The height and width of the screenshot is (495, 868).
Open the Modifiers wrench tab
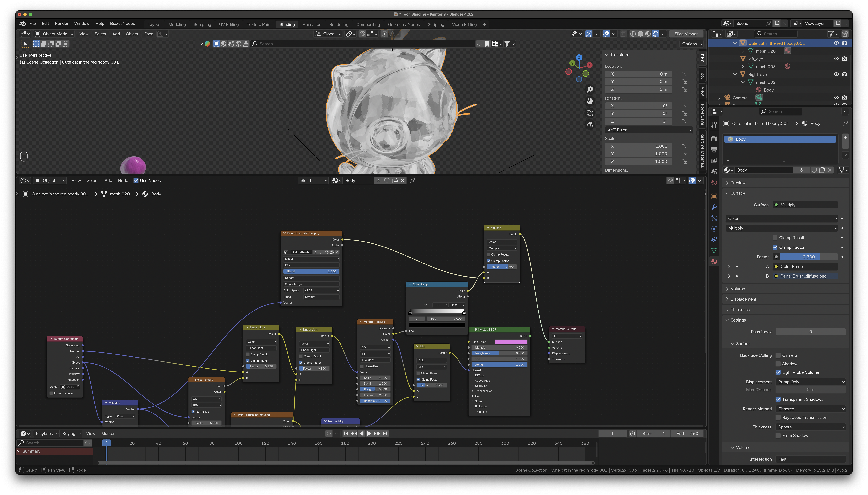tap(714, 207)
